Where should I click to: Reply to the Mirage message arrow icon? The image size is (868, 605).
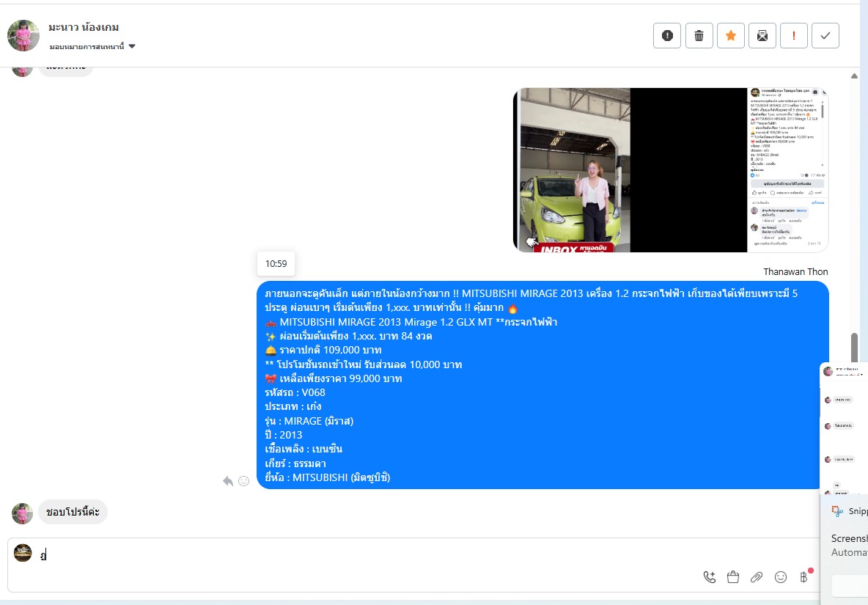(227, 481)
